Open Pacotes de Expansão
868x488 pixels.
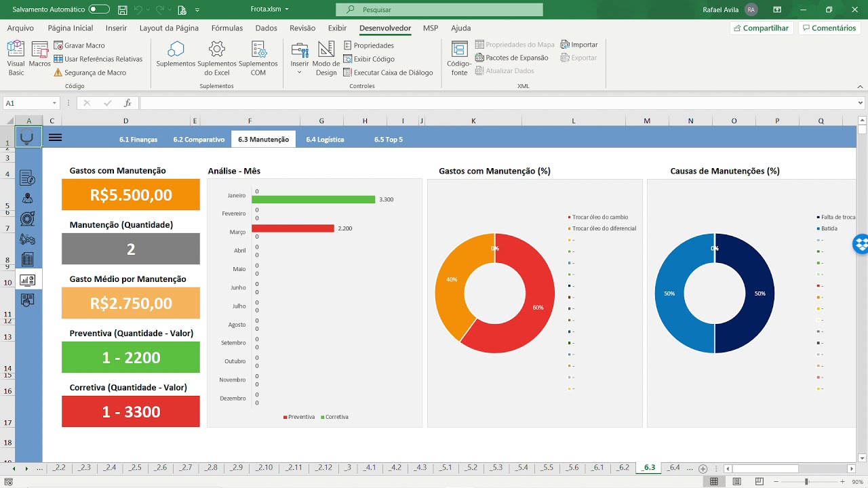511,58
